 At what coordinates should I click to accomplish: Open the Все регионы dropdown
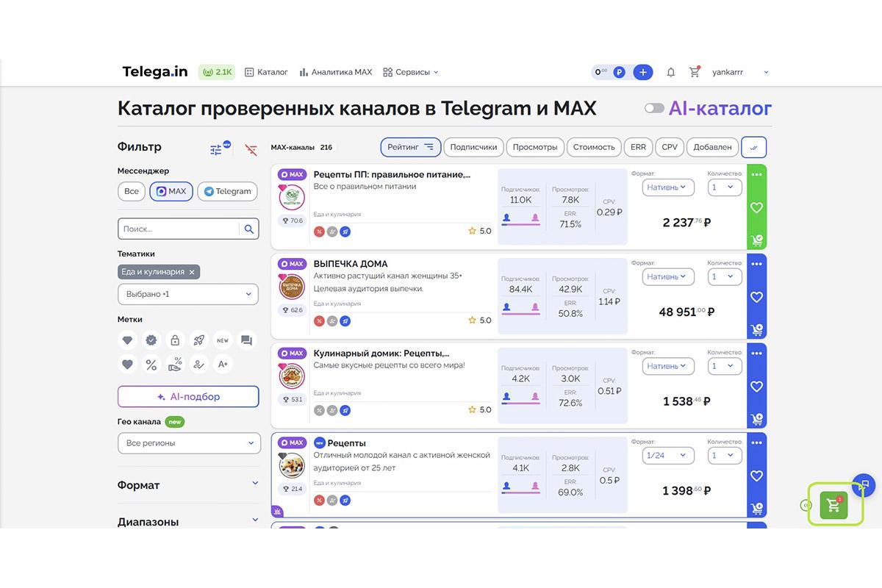pos(188,443)
